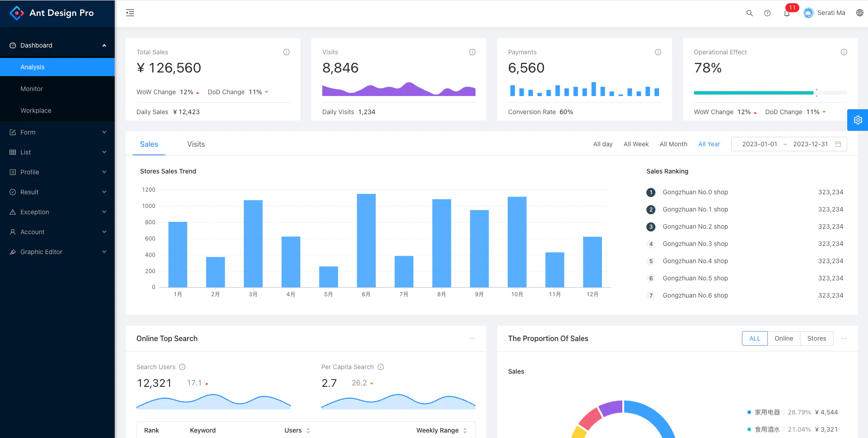Click the All Week time filter
This screenshot has width=868, height=438.
pyautogui.click(x=636, y=144)
